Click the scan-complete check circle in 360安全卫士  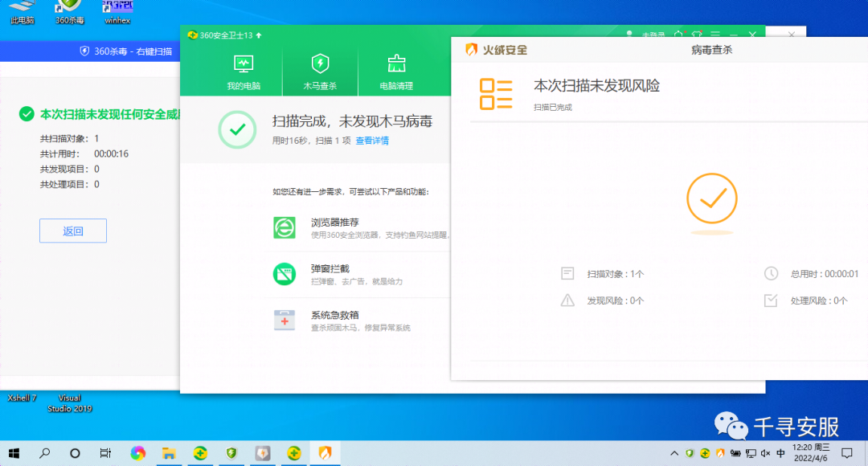[x=237, y=129]
